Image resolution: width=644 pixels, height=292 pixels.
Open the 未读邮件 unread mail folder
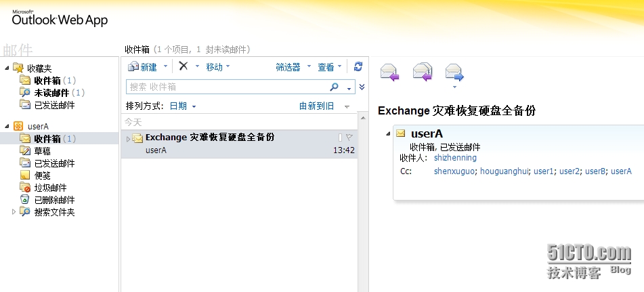coord(51,93)
